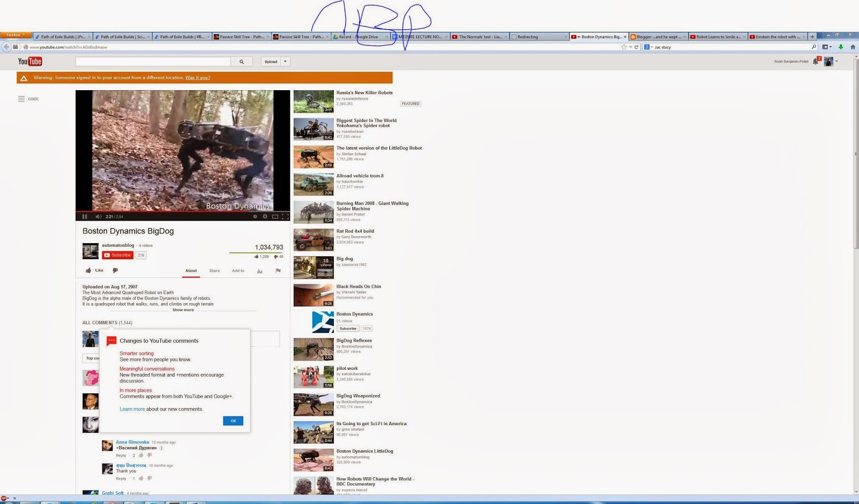
Task: Upvote Anna Rimovska's comment
Action: (x=141, y=455)
